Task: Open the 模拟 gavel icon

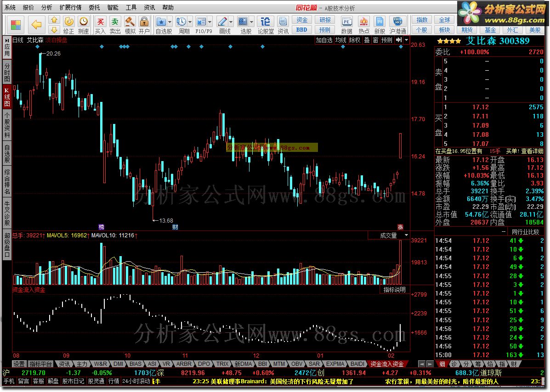Action: tap(130, 22)
